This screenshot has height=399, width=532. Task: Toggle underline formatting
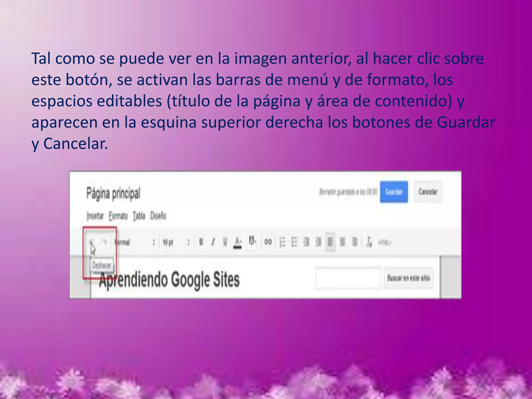click(x=225, y=242)
